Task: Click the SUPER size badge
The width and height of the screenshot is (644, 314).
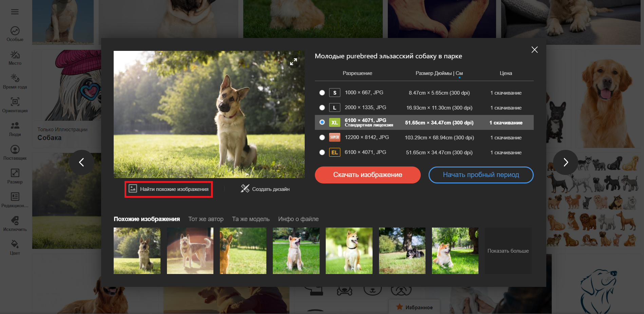Action: (335, 137)
